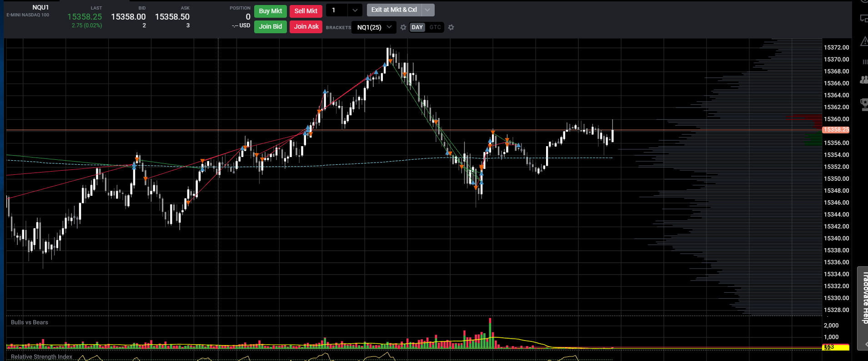The image size is (868, 361).
Task: Click the yellow 563 volume value tag
Action: pyautogui.click(x=836, y=347)
